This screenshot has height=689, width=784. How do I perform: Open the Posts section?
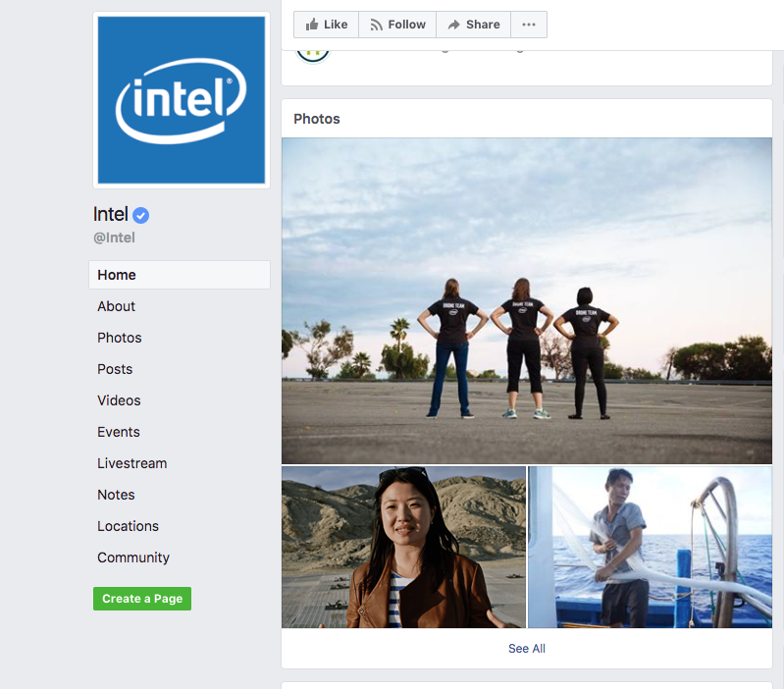pyautogui.click(x=115, y=369)
